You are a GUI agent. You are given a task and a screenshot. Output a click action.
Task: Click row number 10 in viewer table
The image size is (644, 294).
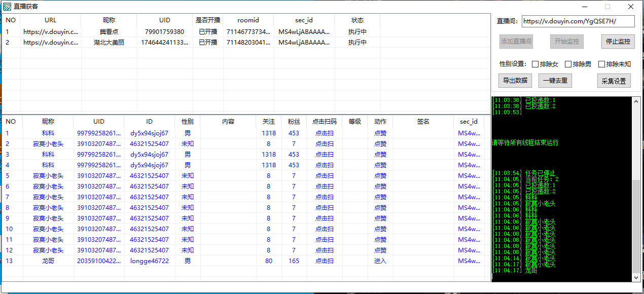tap(9, 229)
